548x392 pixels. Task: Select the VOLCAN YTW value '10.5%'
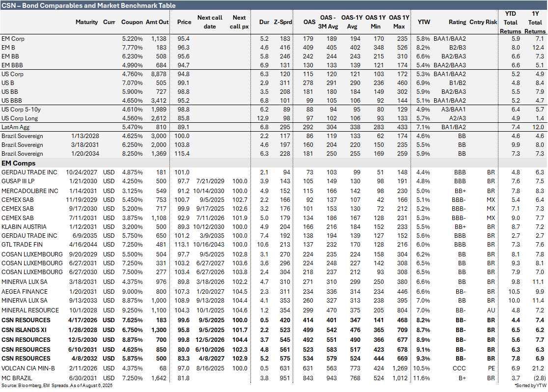tap(421, 368)
